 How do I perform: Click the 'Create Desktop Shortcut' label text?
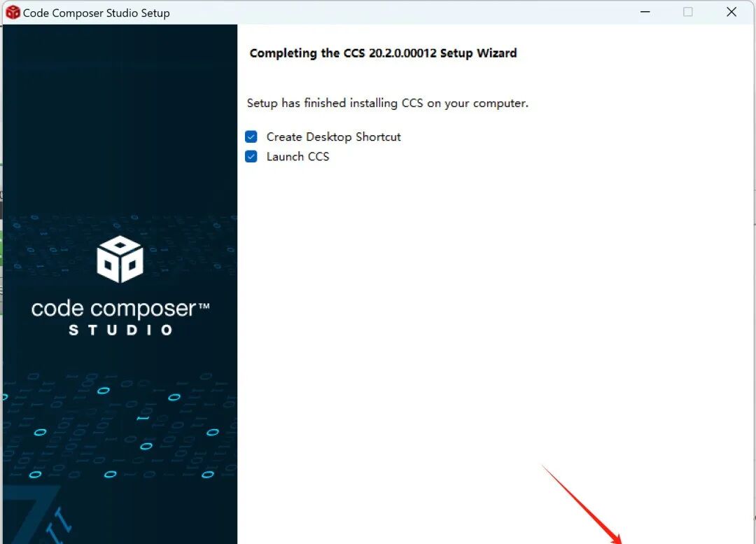(334, 137)
